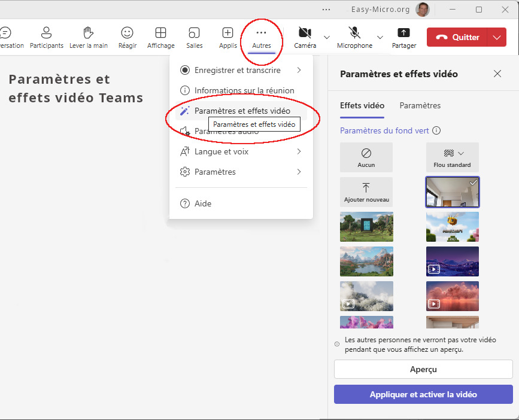519x420 pixels.
Task: Expand arrow next to Enregistrer et transcrire
Action: click(x=299, y=70)
